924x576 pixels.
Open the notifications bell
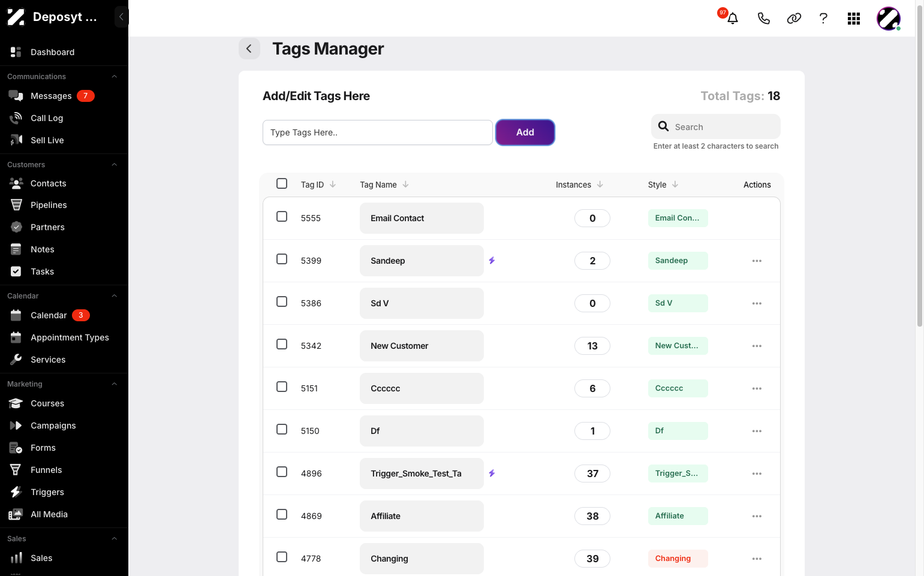coord(732,18)
